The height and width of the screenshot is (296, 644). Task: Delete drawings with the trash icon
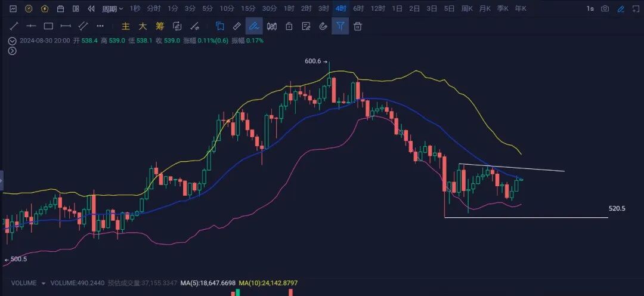pos(358,26)
